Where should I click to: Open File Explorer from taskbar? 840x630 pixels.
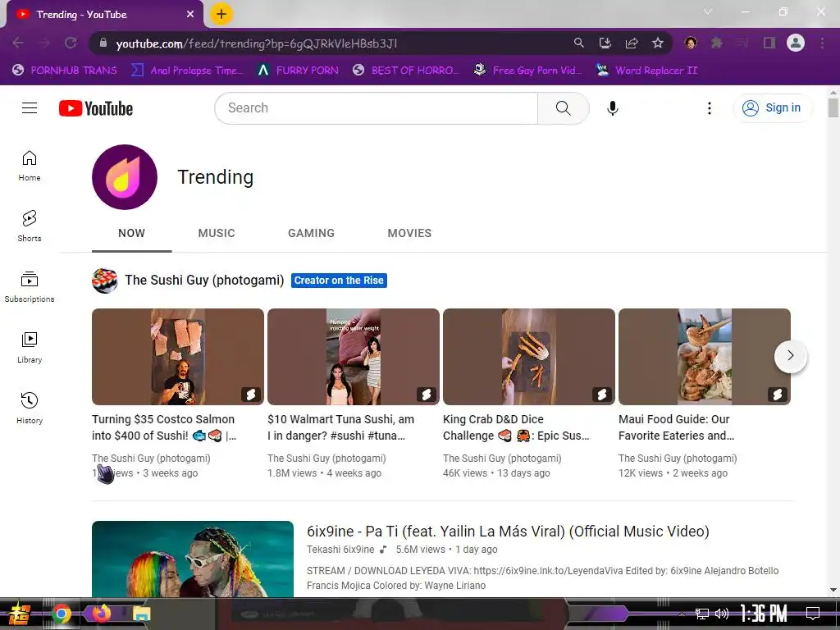[141, 614]
